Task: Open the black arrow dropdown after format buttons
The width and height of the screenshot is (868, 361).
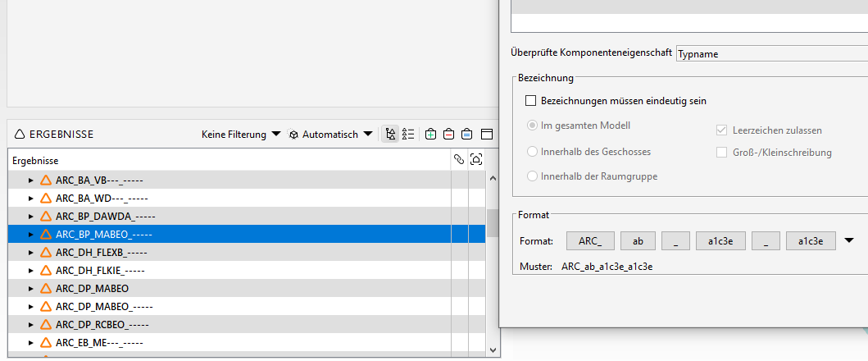Action: coord(849,240)
